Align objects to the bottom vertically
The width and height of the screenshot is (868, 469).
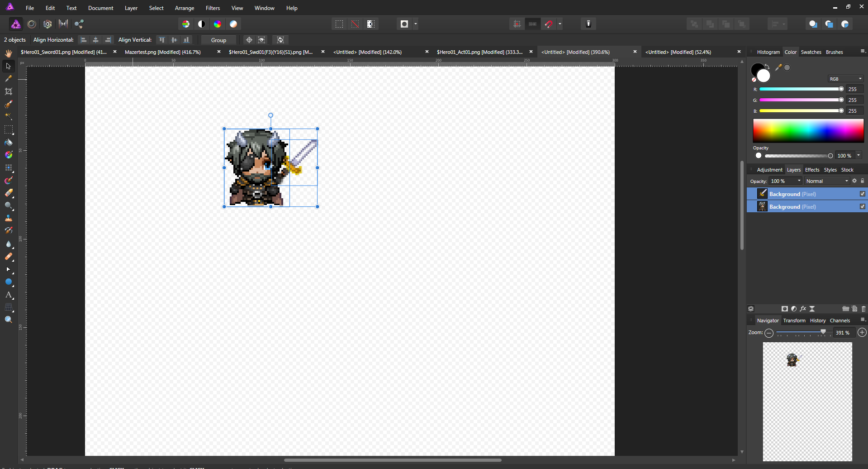click(x=186, y=40)
